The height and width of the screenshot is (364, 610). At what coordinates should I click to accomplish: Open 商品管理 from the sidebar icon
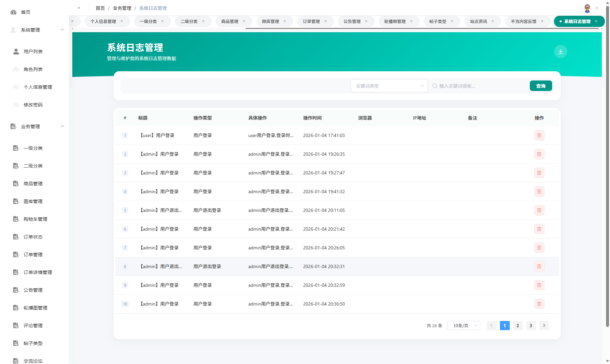click(x=15, y=184)
